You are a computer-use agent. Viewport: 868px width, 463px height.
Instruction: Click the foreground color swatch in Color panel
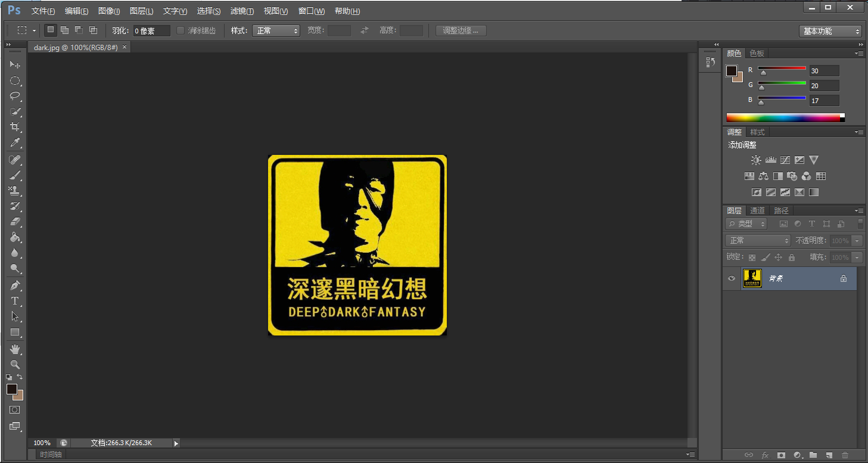pyautogui.click(x=731, y=71)
